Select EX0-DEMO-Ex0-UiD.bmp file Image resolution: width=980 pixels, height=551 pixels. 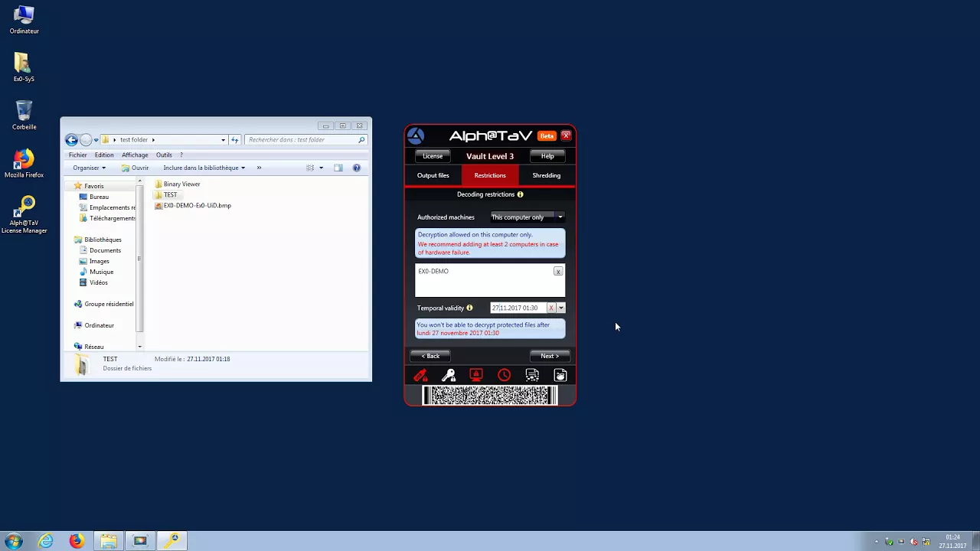[193, 205]
